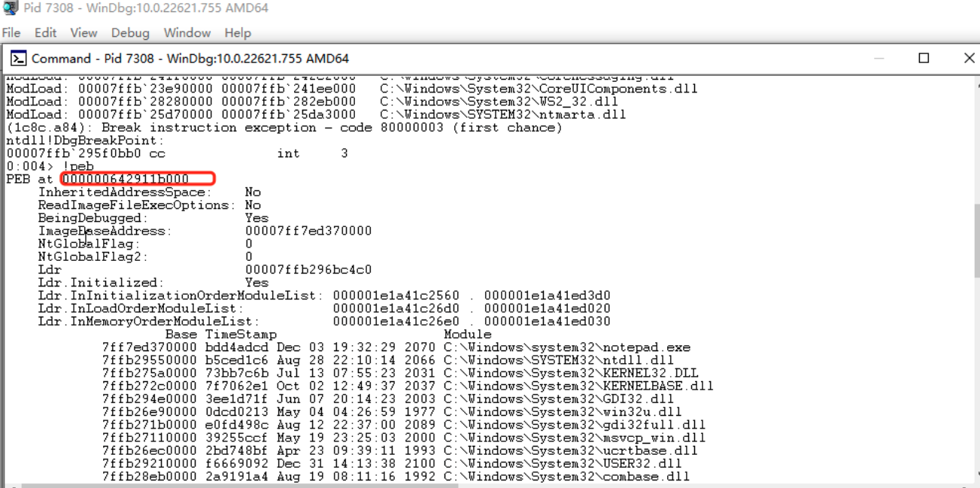The height and width of the screenshot is (488, 980).
Task: Maximize the Command window
Action: pyautogui.click(x=924, y=58)
